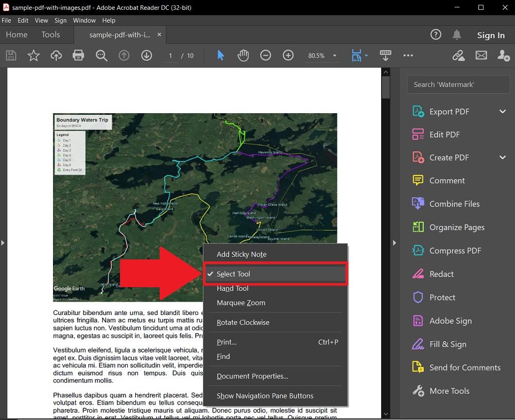Viewport: 515px width, 420px height.
Task: Choose Print... from context menu
Action: pyautogui.click(x=275, y=342)
